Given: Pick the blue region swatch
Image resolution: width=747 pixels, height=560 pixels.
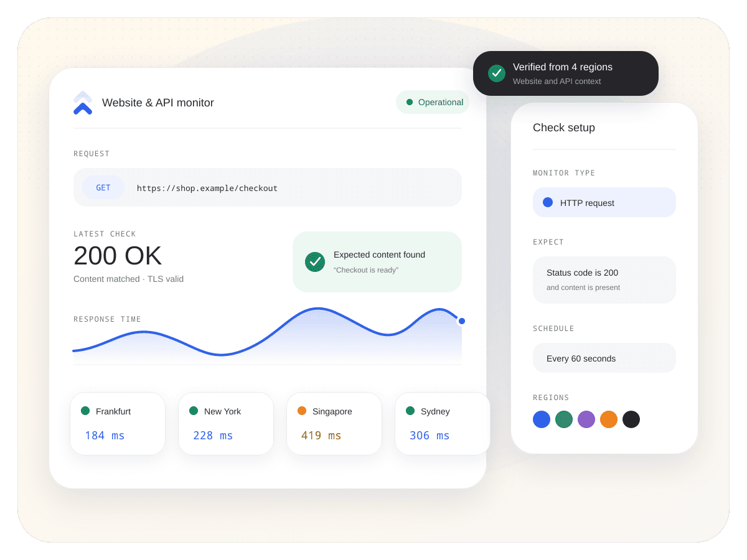Looking at the screenshot, I should click(542, 419).
